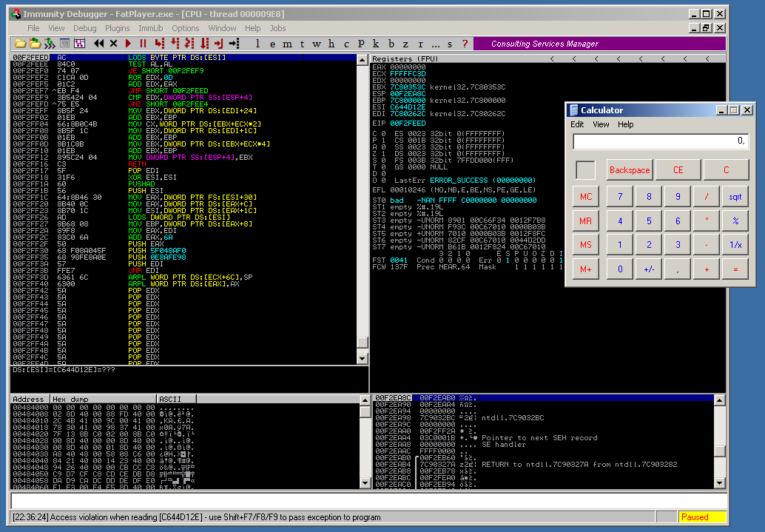Click the Go to address icon

tap(235, 44)
